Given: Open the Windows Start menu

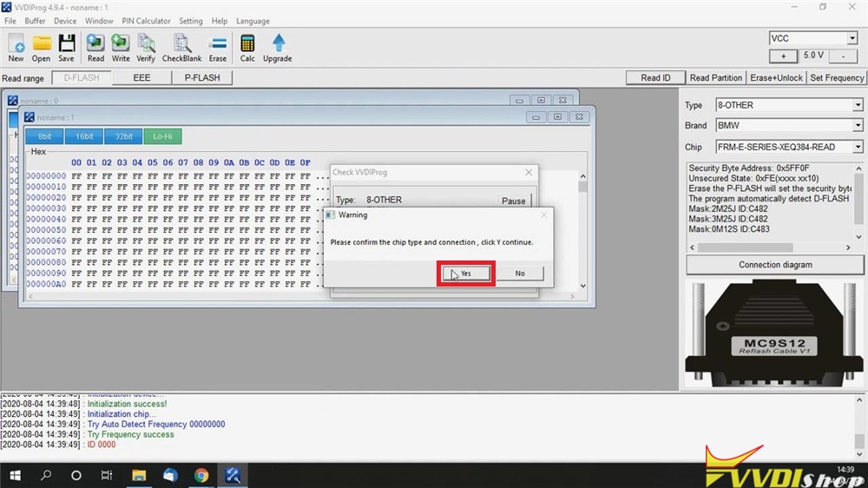Looking at the screenshot, I should [15, 475].
